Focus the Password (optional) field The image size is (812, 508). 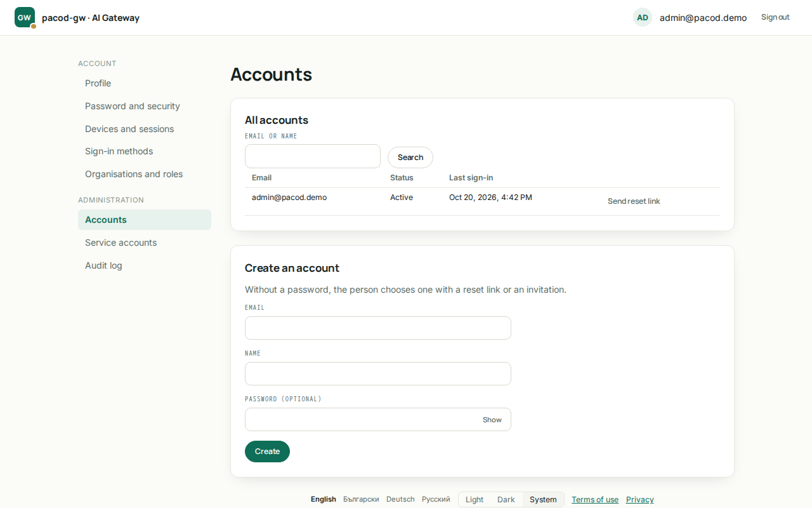click(378, 420)
